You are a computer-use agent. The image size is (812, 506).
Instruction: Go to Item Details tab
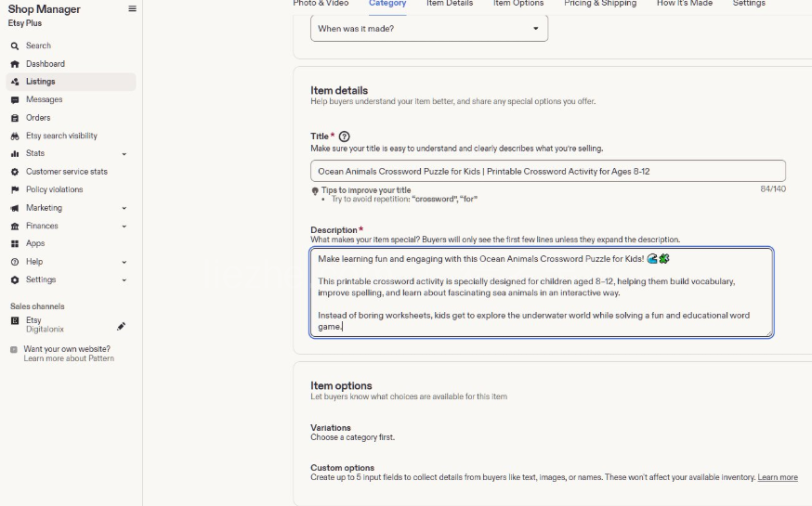tap(450, 4)
